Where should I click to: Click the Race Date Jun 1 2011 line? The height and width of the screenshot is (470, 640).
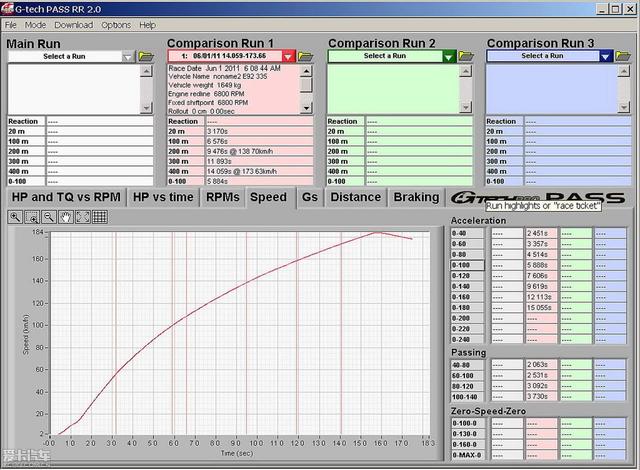click(224, 68)
